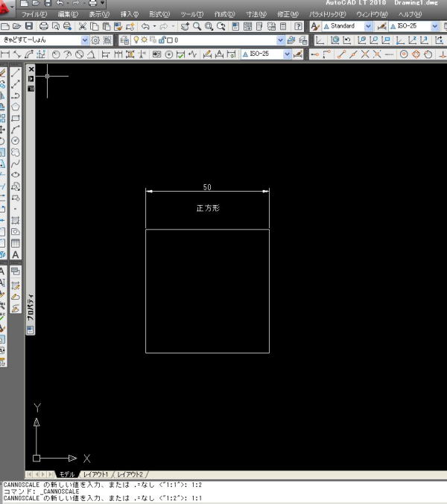
Task: Click the Angular dimension tool
Action: (91, 54)
